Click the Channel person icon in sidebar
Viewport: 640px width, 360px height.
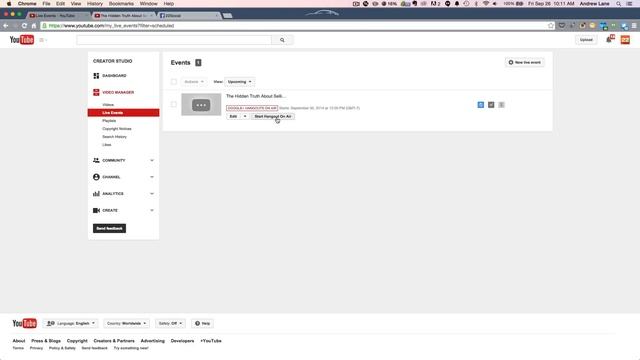click(96, 177)
